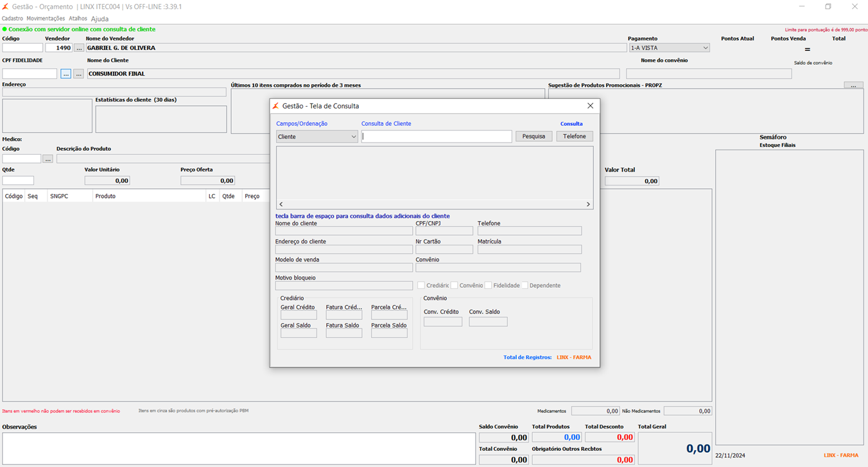
Task: Click the Telefone button under Consulta
Action: click(575, 136)
